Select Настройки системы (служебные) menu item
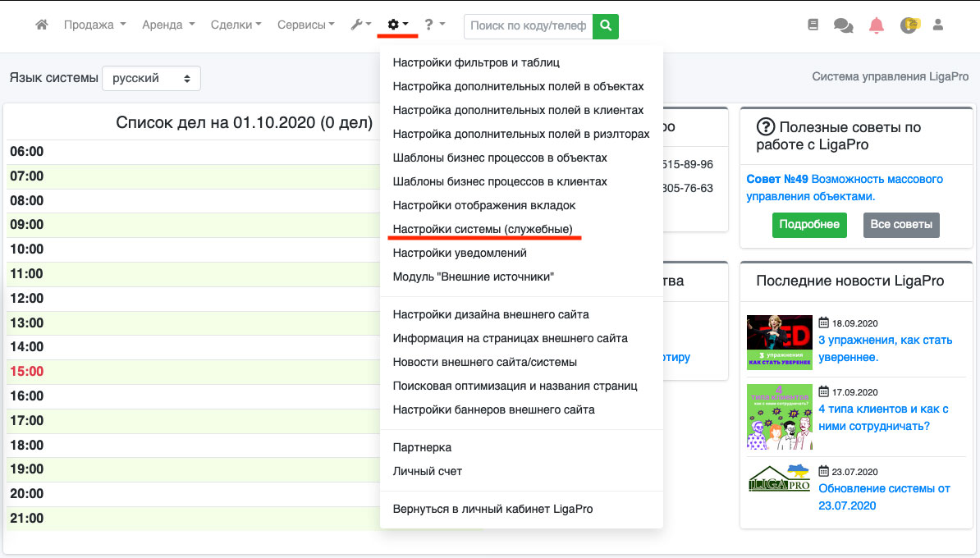This screenshot has height=558, width=980. 483,229
